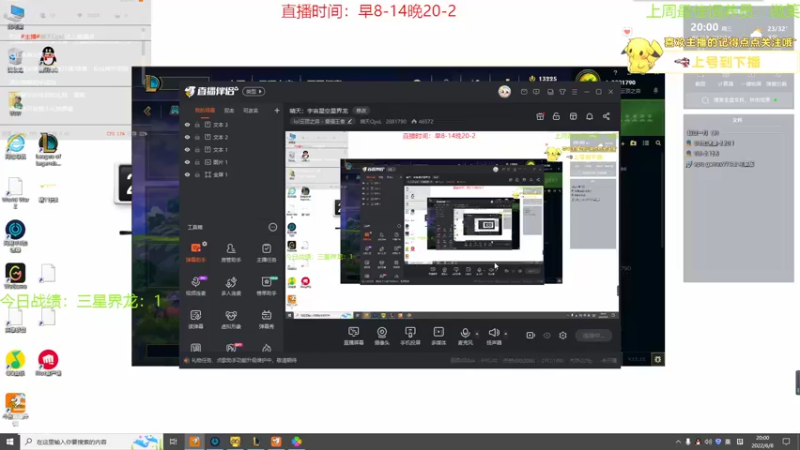Click the stream preview canvas

452,226
